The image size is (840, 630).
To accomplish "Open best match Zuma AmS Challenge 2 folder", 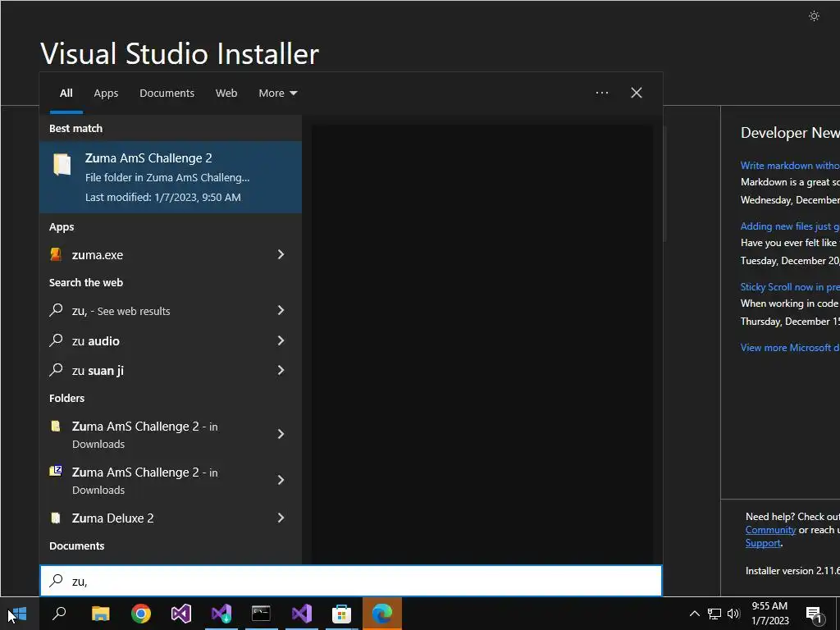I will (x=171, y=177).
